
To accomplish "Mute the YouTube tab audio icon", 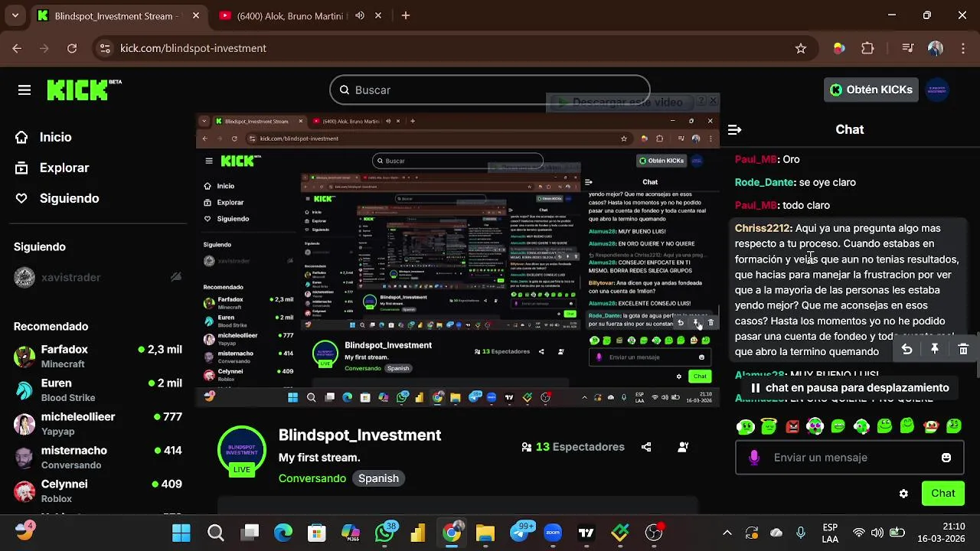I will pyautogui.click(x=360, y=15).
